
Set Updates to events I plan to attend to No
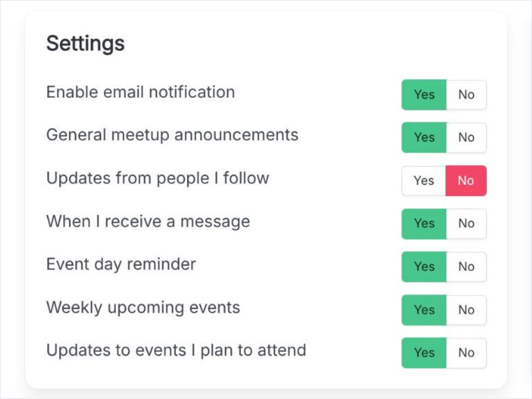466,353
